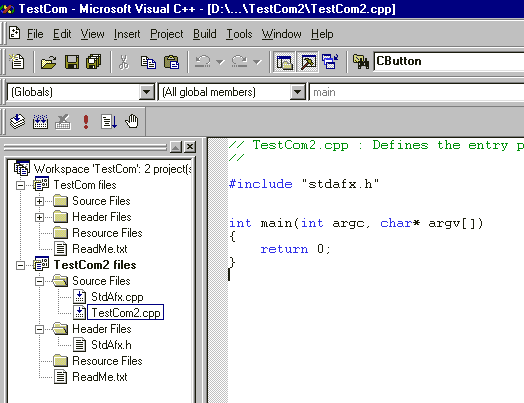Image resolution: width=524 pixels, height=403 pixels.
Task: Select StdAfx.h in the file tree
Action: click(111, 345)
